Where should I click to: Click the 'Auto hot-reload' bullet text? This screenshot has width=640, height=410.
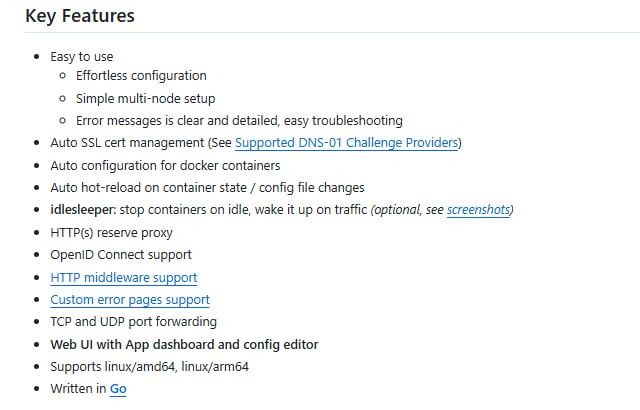207,187
